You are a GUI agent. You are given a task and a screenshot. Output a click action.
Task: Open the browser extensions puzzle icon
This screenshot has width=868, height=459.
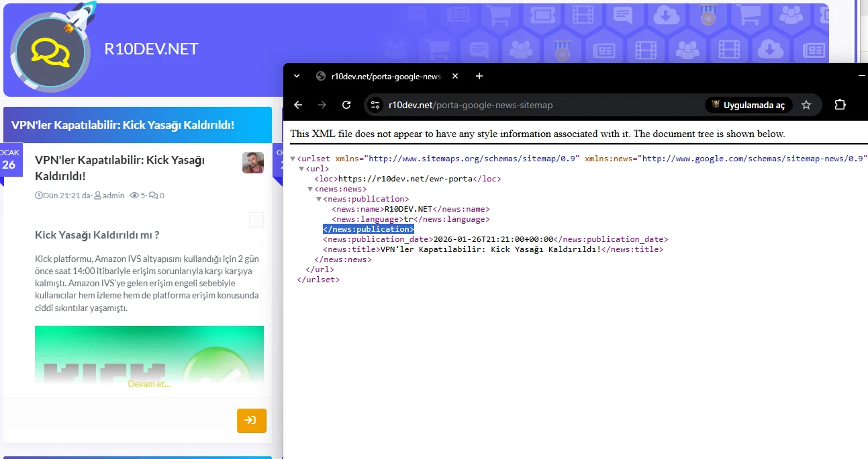840,105
